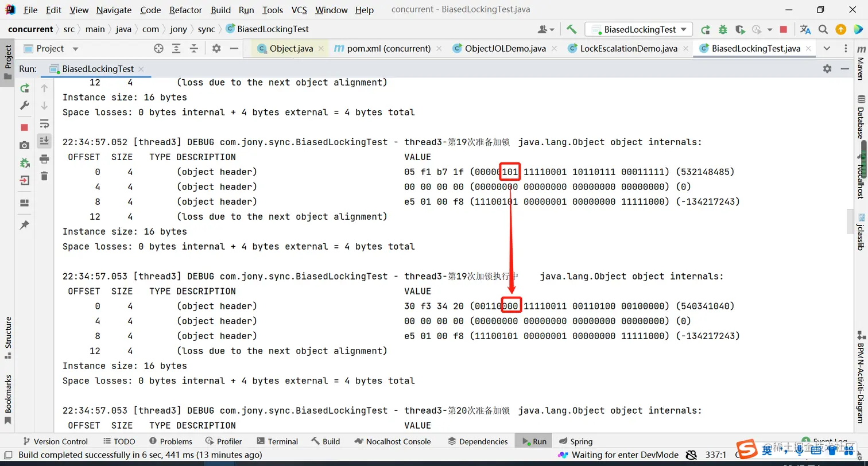The image size is (868, 466).
Task: Click the Print icon in the Run console
Action: click(44, 158)
